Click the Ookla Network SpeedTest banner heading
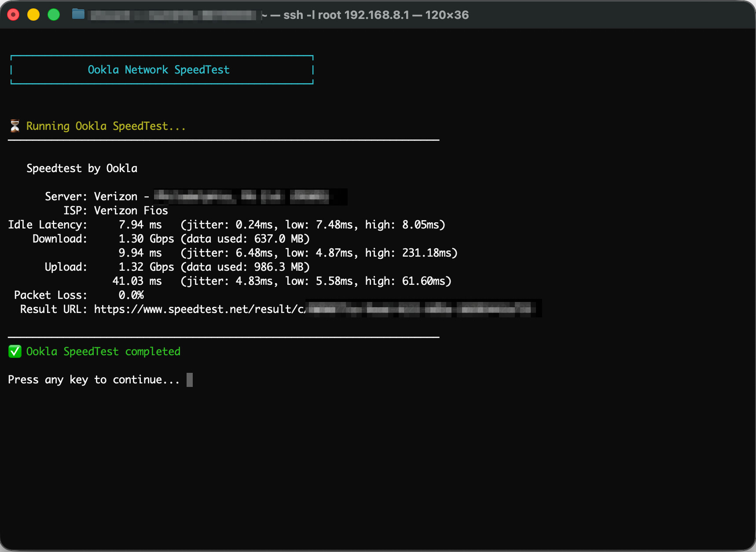 pos(158,70)
